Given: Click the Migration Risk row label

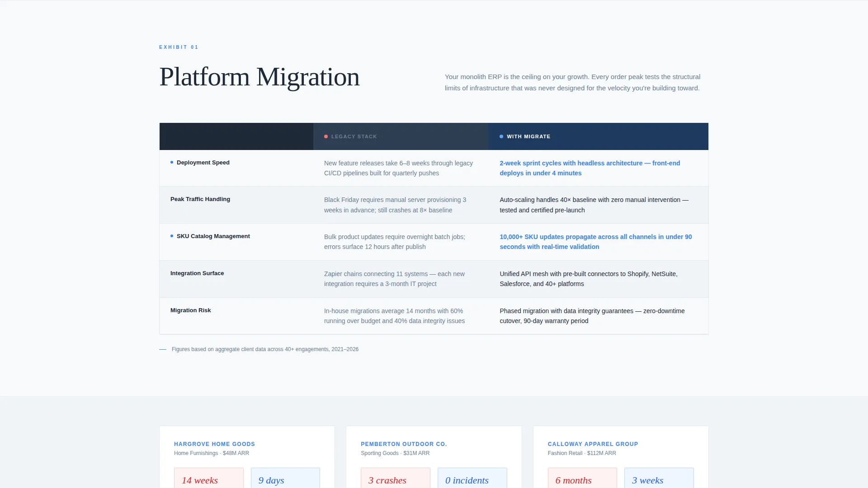Looking at the screenshot, I should click(x=190, y=310).
